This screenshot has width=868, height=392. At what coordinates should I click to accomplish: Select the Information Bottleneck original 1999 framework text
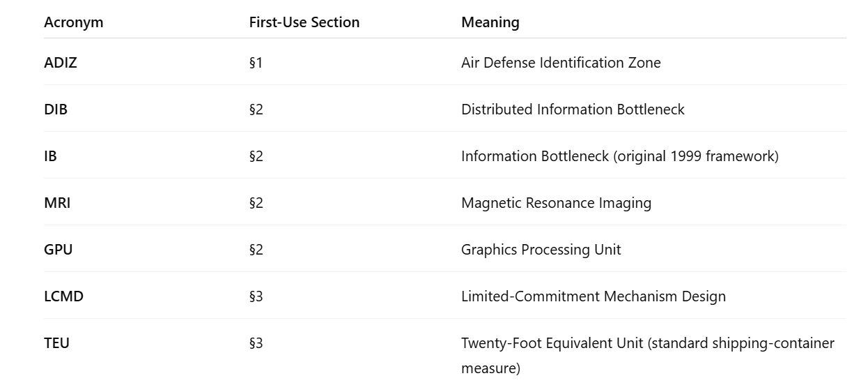pos(620,156)
